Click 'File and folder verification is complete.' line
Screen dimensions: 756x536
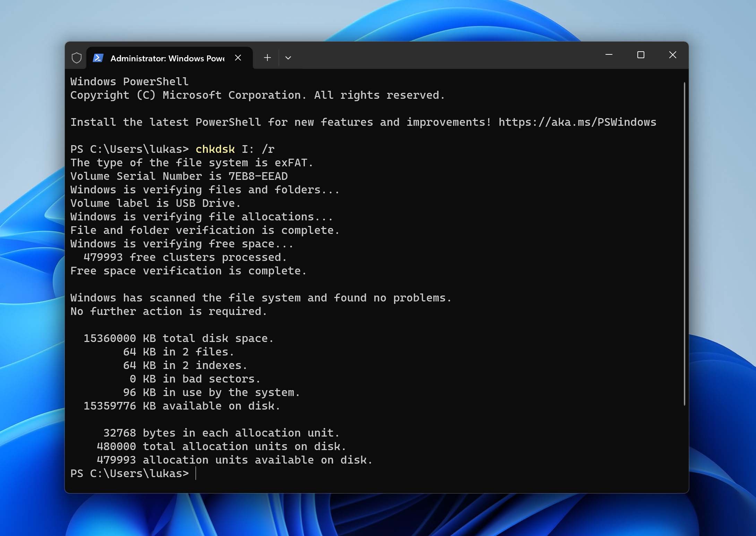(x=205, y=230)
